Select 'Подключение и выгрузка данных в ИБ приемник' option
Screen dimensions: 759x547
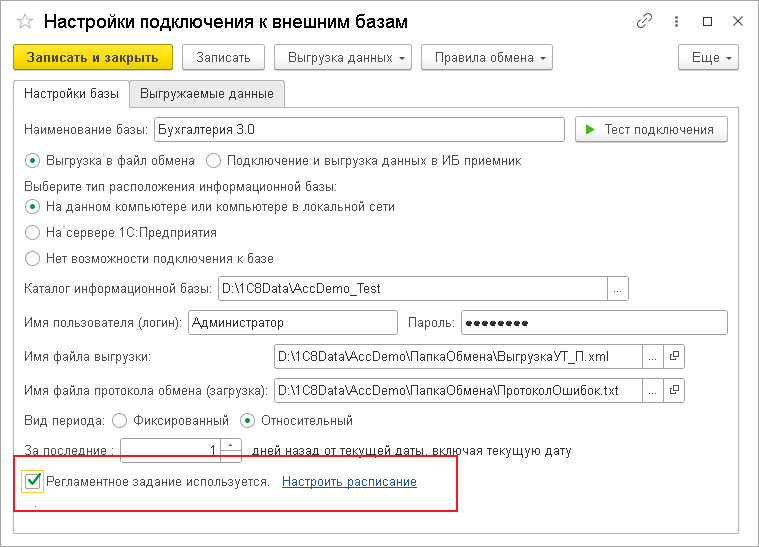point(213,160)
